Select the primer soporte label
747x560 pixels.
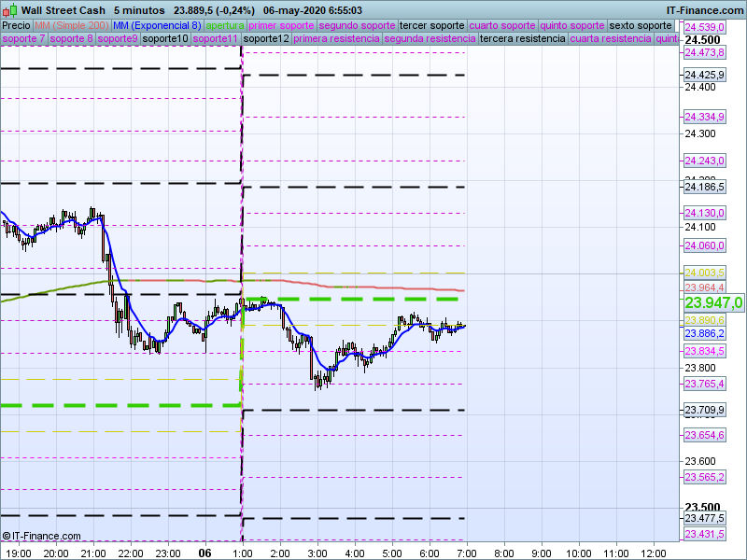282,25
